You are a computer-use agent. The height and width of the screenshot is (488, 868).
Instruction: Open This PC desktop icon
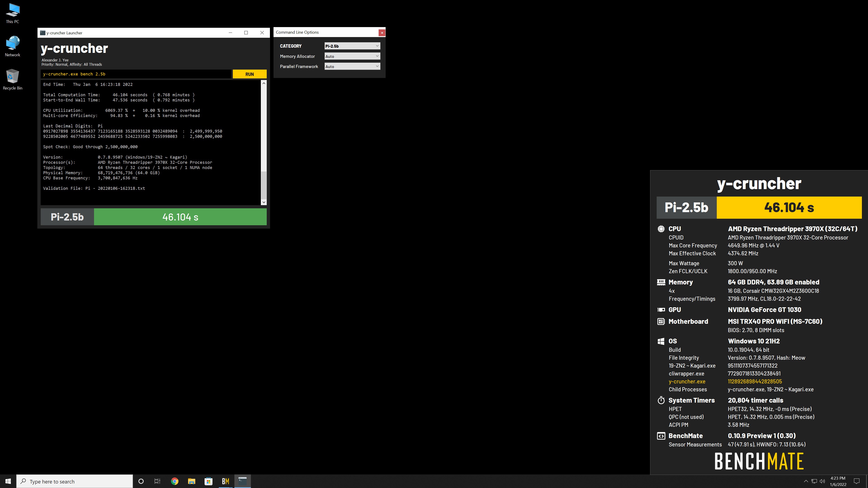(12, 13)
